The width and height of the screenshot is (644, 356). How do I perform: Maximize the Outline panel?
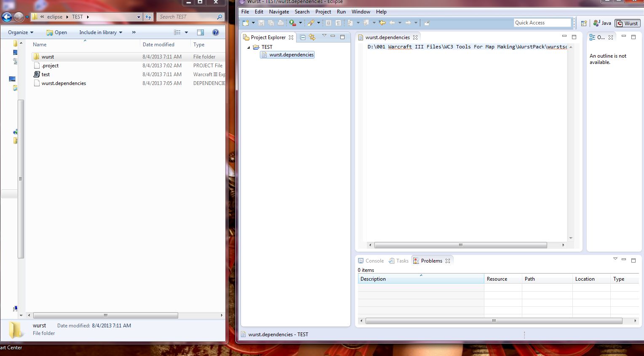(x=633, y=37)
